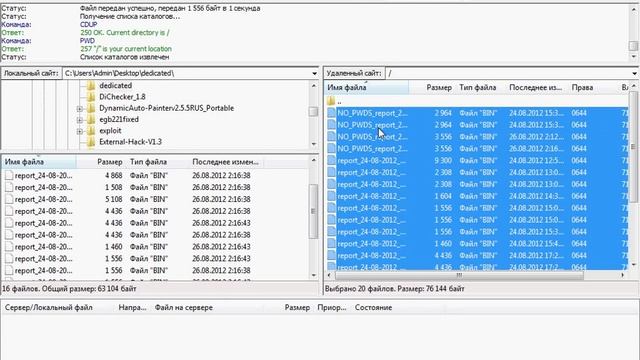Sort remote files by Тип файла column
Image resolution: width=640 pixels, height=360 pixels.
480,87
